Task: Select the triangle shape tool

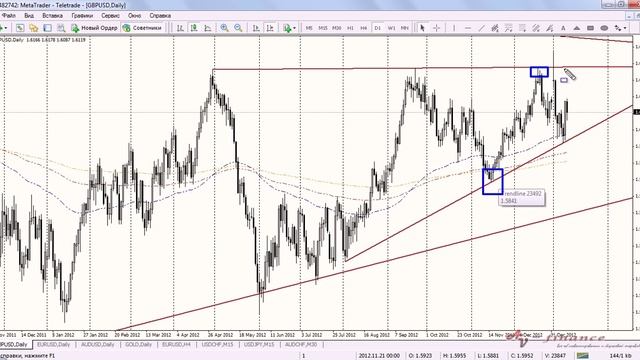Action: tap(577, 28)
